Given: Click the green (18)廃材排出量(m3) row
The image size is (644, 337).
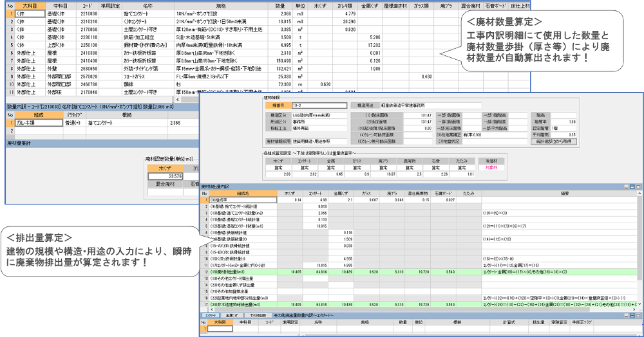Looking at the screenshot, I should click(x=238, y=273).
